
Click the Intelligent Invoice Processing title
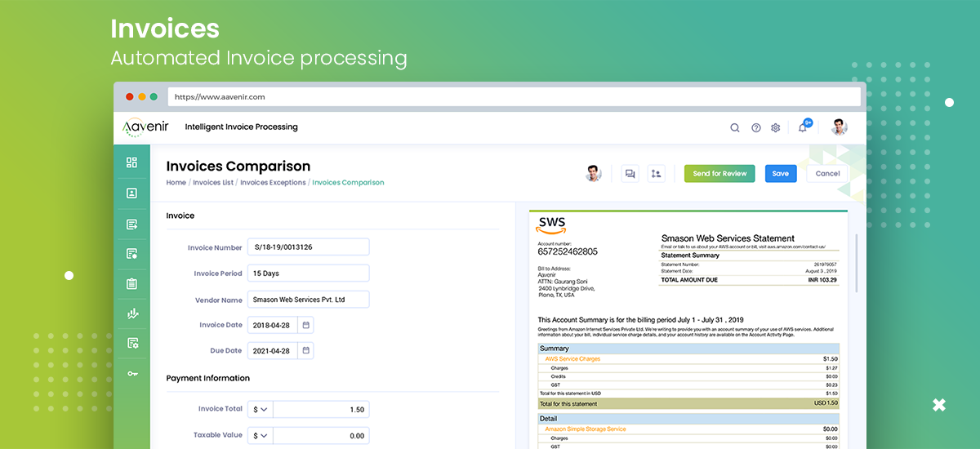pos(241,127)
